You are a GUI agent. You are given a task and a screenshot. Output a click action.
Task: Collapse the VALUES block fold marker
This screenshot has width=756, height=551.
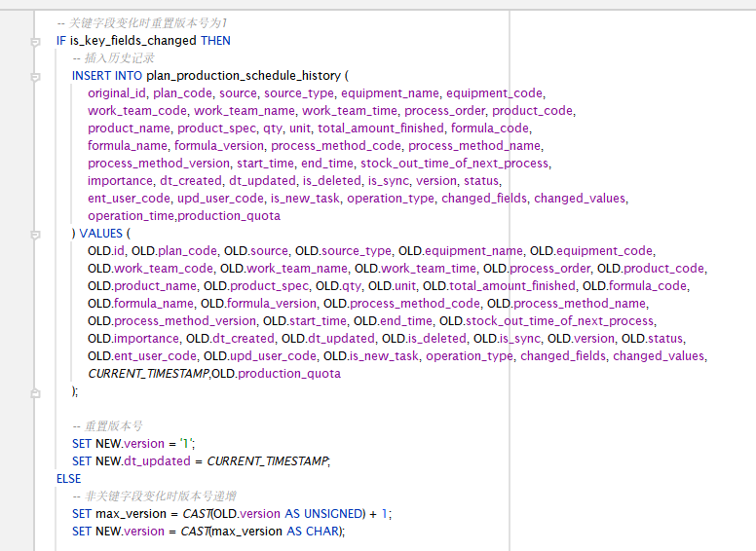(36, 235)
